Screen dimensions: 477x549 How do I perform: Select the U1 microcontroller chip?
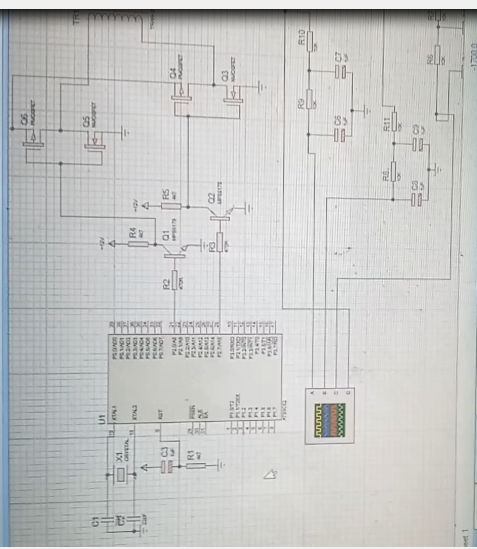pos(195,378)
